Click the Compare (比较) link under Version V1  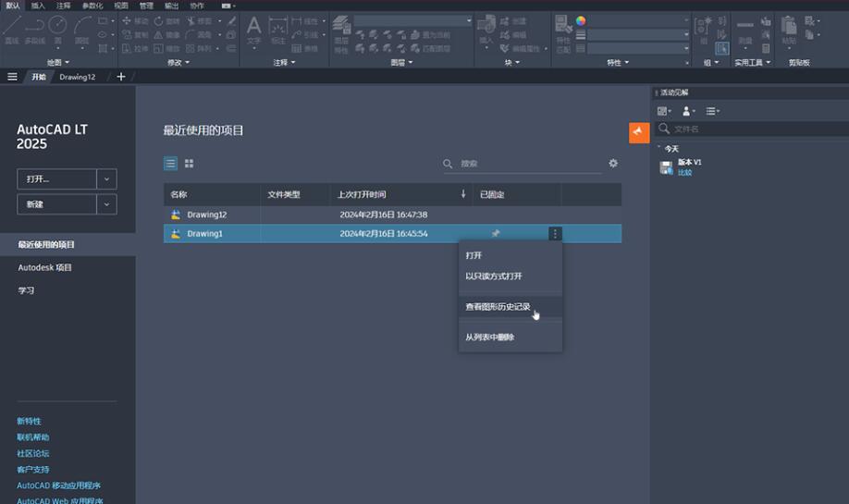685,172
